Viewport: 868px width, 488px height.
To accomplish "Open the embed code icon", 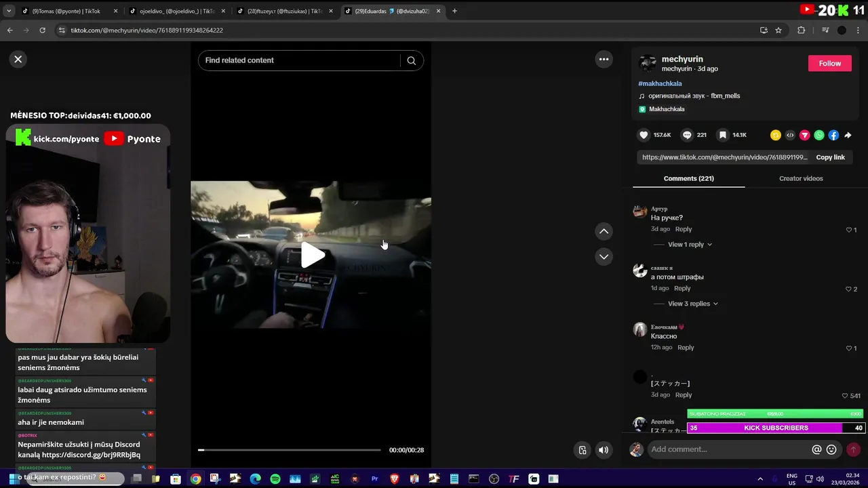I will [x=790, y=135].
